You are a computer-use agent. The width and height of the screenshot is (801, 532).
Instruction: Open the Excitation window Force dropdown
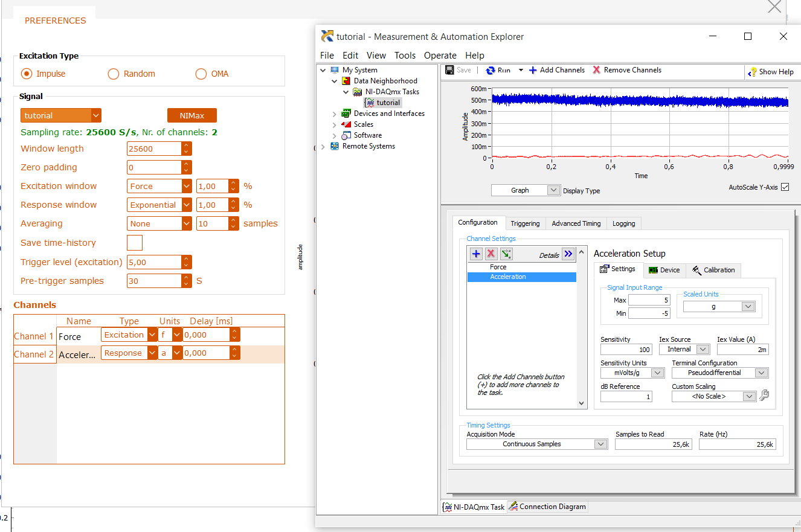tap(187, 187)
